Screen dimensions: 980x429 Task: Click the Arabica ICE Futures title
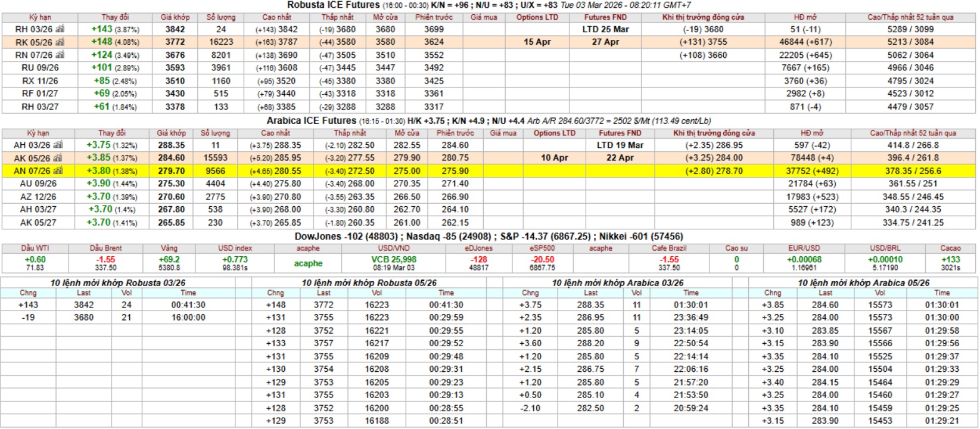pos(311,121)
